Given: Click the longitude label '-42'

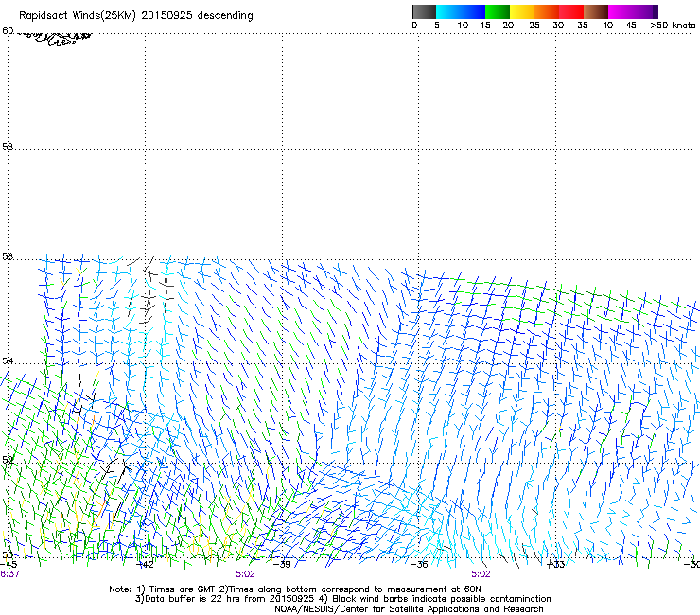Looking at the screenshot, I should pyautogui.click(x=145, y=565).
